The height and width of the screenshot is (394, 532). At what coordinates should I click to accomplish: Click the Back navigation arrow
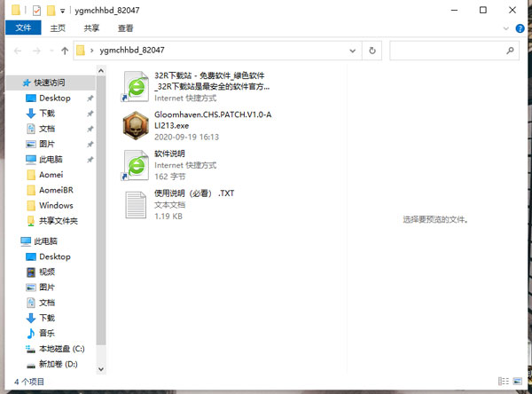tap(18, 51)
